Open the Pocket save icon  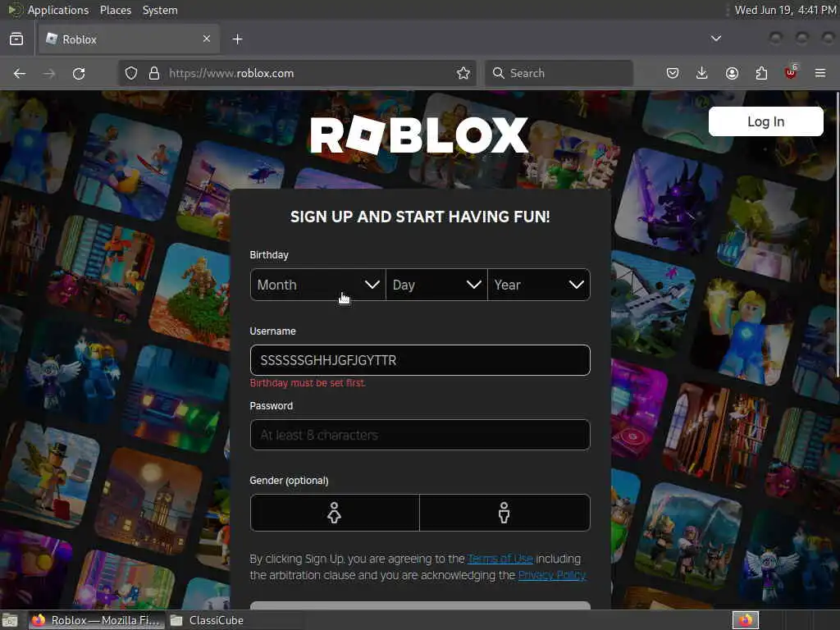[x=673, y=73]
